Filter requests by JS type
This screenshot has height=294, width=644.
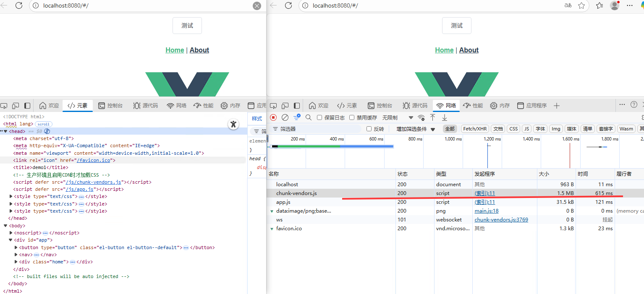point(526,129)
